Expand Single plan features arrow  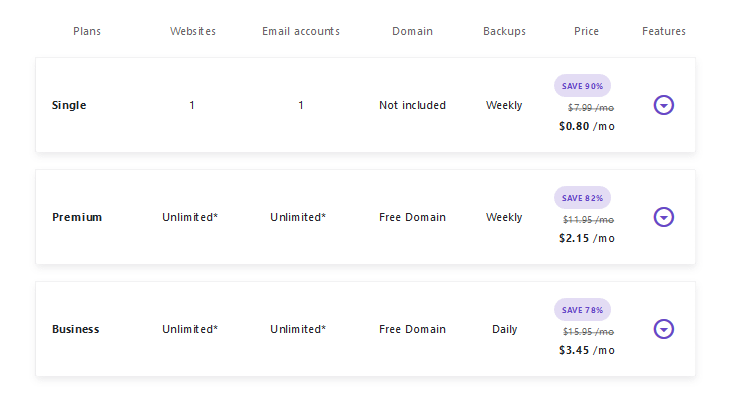click(x=664, y=105)
